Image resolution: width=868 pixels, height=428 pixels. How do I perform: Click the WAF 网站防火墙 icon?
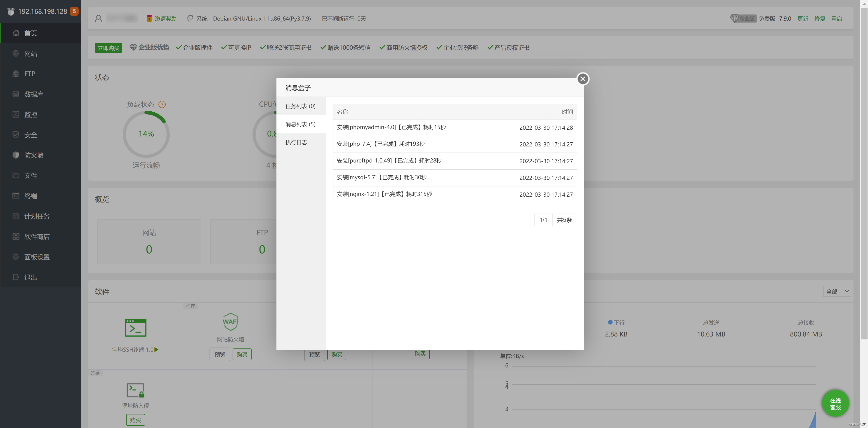click(231, 322)
